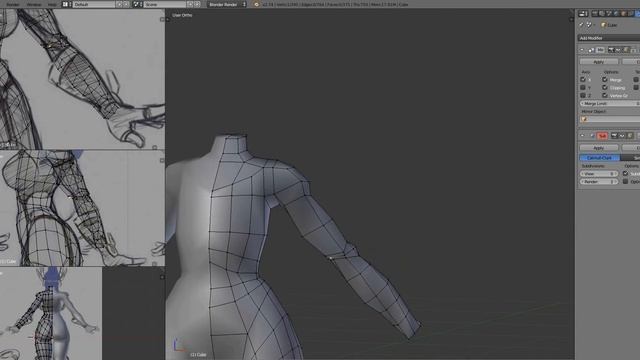640x360 pixels.
Task: Click the (1) Cube label in 3D viewport
Action: pyautogui.click(x=198, y=354)
